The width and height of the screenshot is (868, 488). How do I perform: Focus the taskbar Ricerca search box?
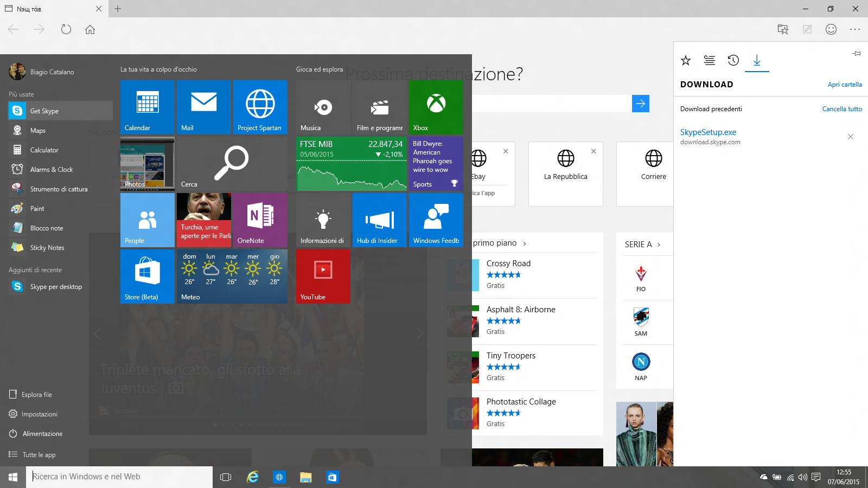tap(119, 477)
